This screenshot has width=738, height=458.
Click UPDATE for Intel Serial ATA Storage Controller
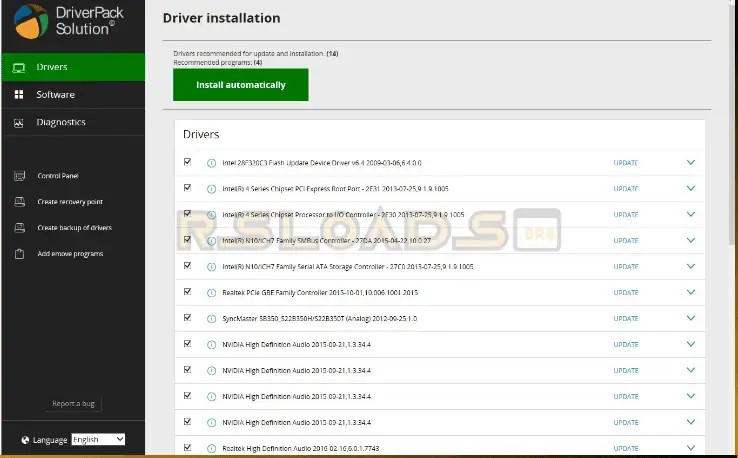point(626,266)
